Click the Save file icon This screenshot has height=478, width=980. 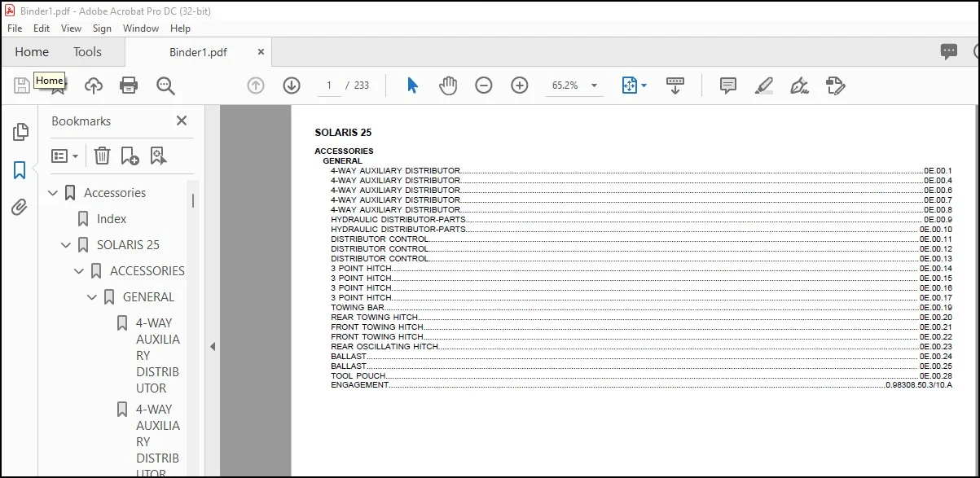pos(22,86)
